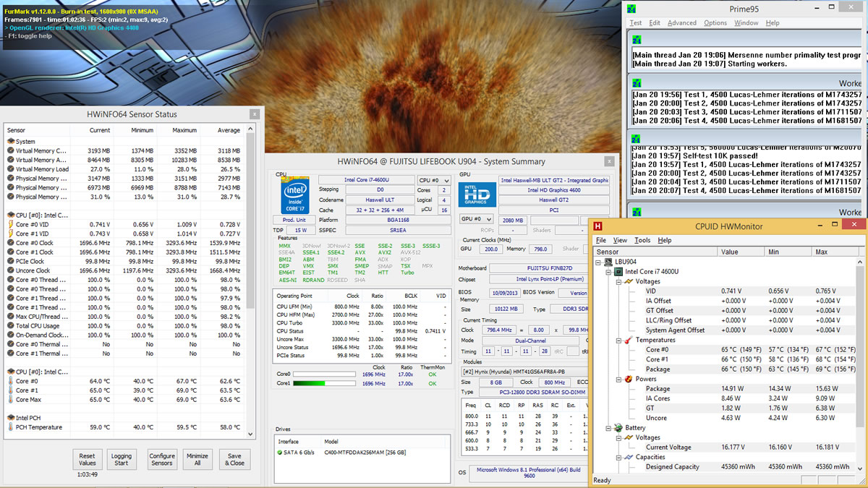Open the GPU #0 selector dropdown
This screenshot has height=488, width=868.
click(477, 219)
